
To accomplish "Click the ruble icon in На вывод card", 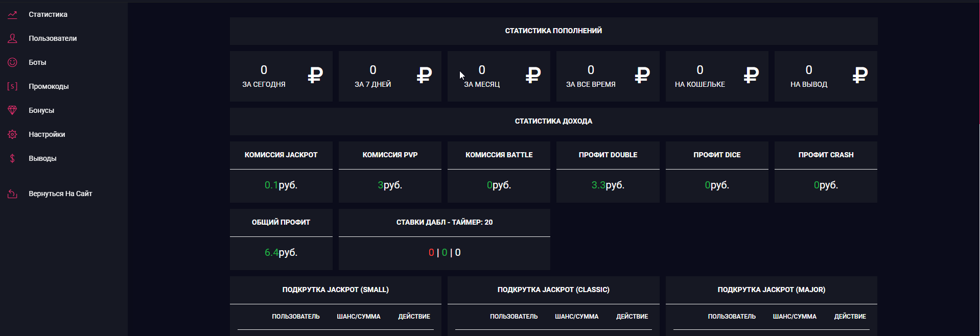I will point(860,76).
